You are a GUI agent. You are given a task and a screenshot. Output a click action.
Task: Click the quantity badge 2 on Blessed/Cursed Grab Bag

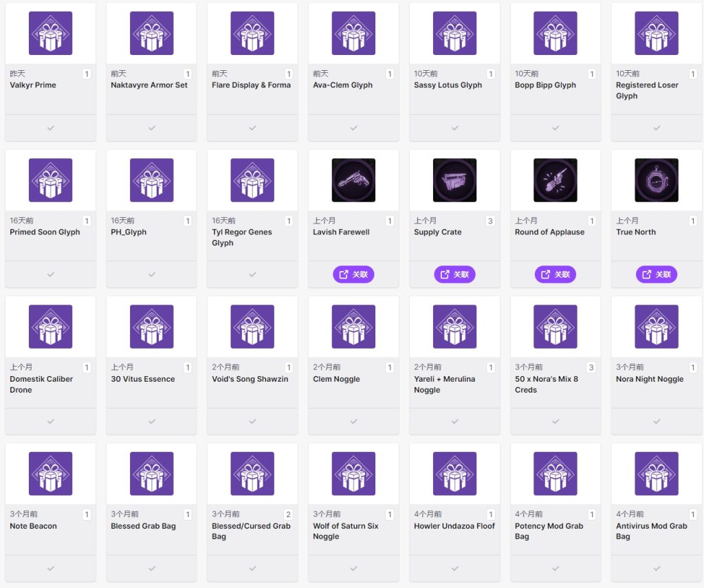(x=288, y=514)
